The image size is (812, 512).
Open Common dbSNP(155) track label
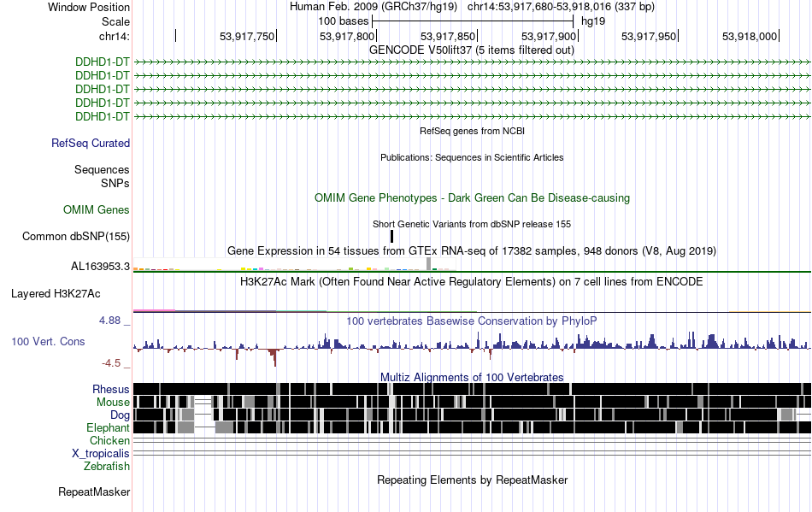[x=75, y=236]
